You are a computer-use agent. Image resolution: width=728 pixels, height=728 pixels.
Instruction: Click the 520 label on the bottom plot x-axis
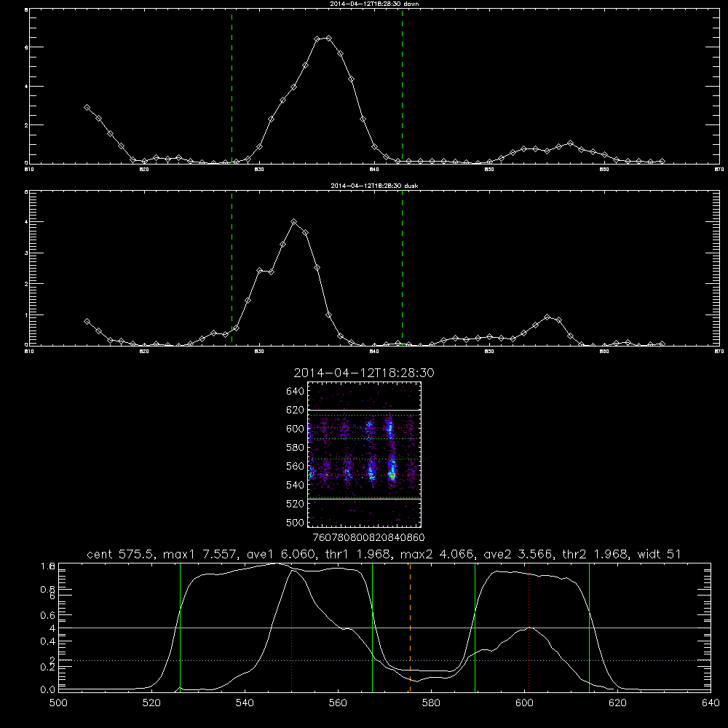tap(151, 703)
